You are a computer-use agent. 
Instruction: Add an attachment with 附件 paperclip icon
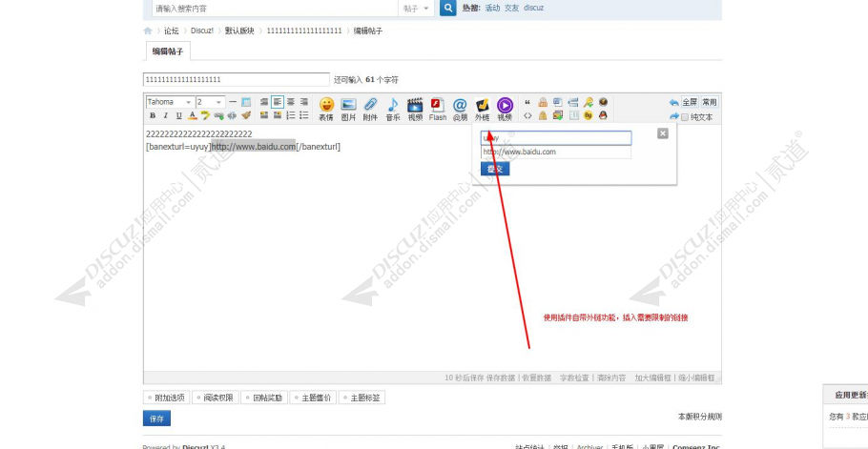pyautogui.click(x=370, y=109)
